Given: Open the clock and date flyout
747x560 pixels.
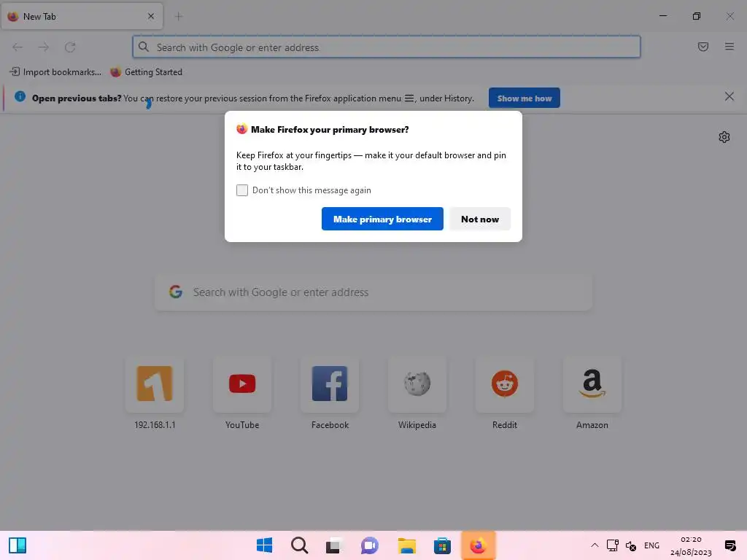Looking at the screenshot, I should coord(691,545).
